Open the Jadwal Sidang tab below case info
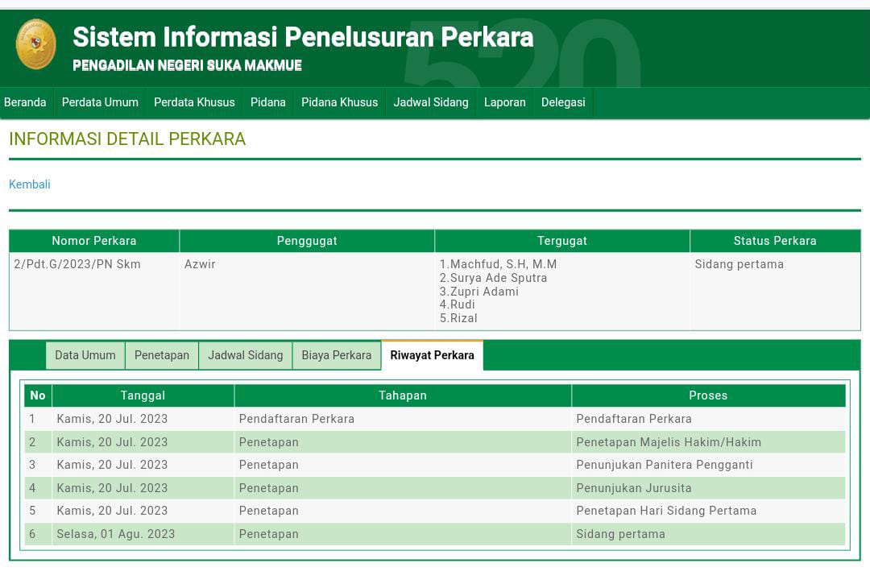Image resolution: width=870 pixels, height=588 pixels. pos(246,355)
